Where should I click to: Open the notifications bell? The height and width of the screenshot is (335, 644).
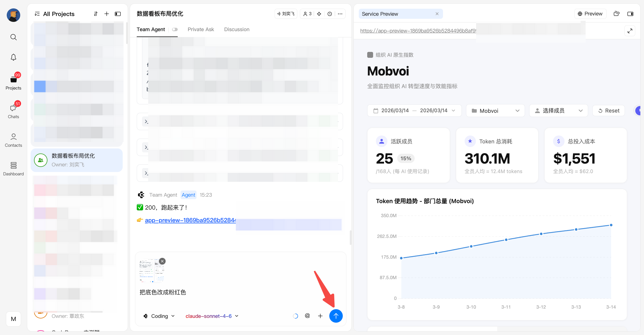click(x=13, y=57)
